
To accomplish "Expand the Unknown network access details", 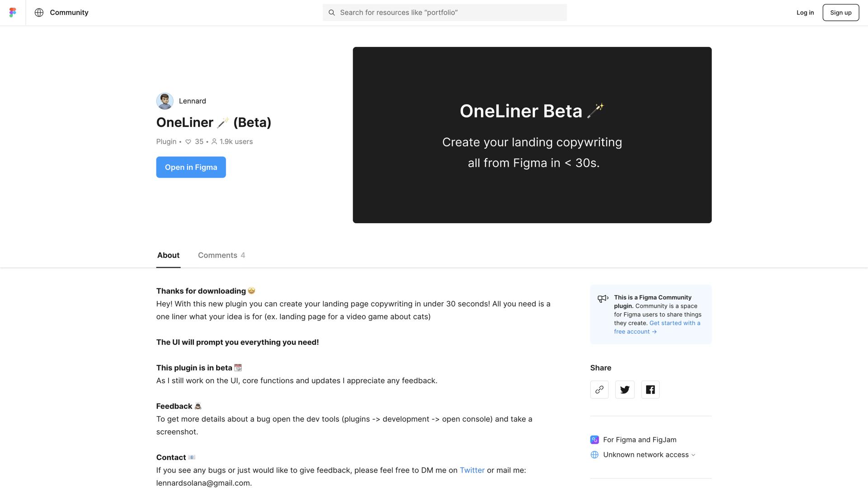I will [693, 455].
